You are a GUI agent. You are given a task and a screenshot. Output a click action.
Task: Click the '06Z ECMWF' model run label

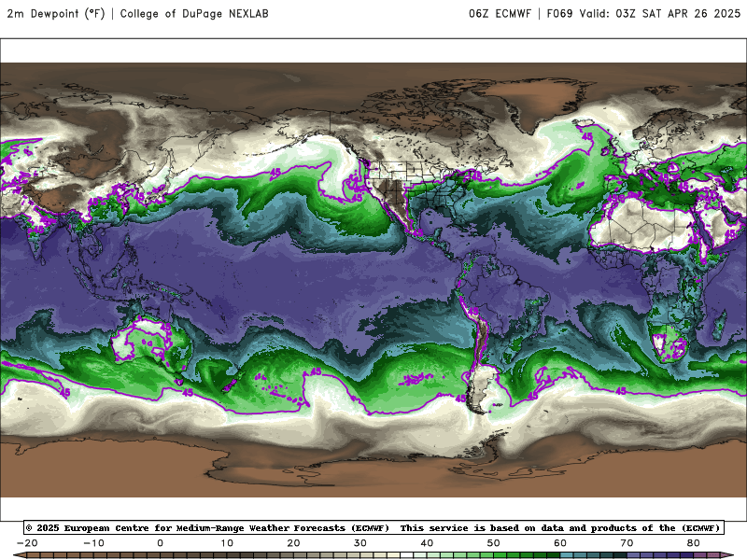pos(500,14)
